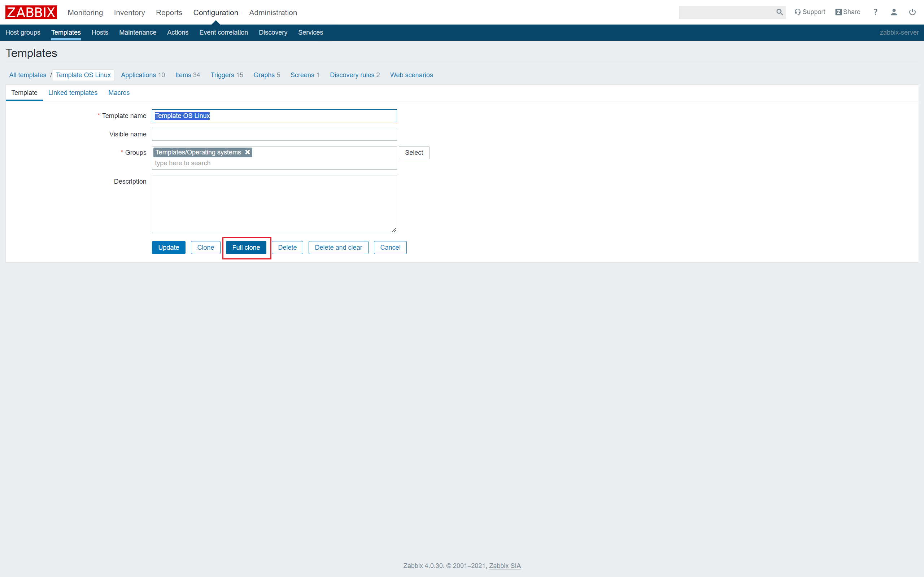Go to Services submenu
The image size is (924, 577).
coord(311,32)
